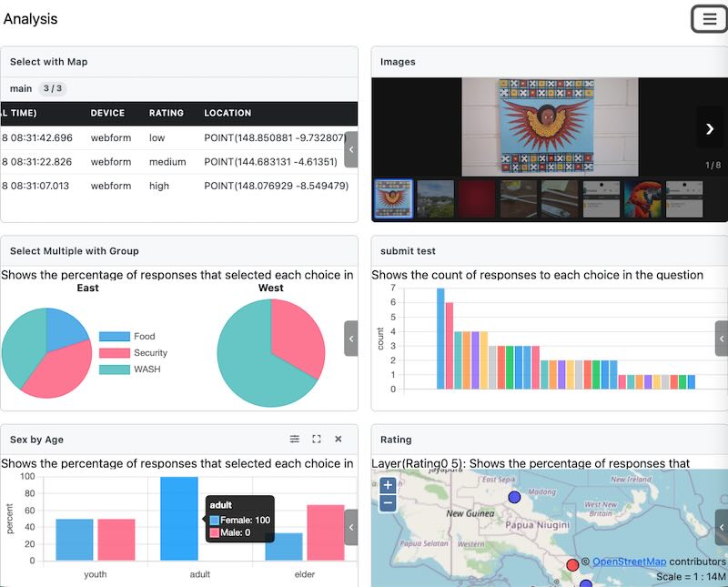Select the parrot image thumbnail
The image size is (728, 587).
642,198
